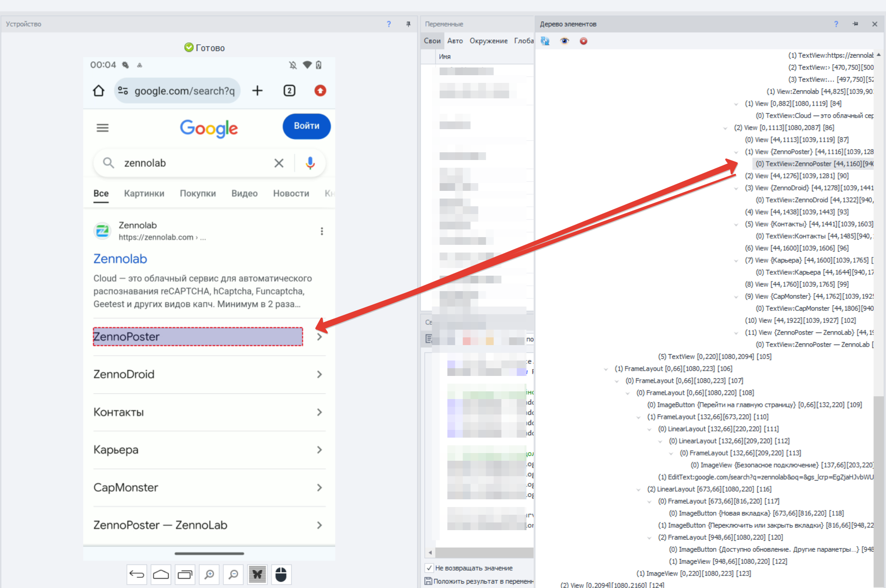Open the Google hamburger menu
The height and width of the screenshot is (588, 886).
[x=103, y=128]
